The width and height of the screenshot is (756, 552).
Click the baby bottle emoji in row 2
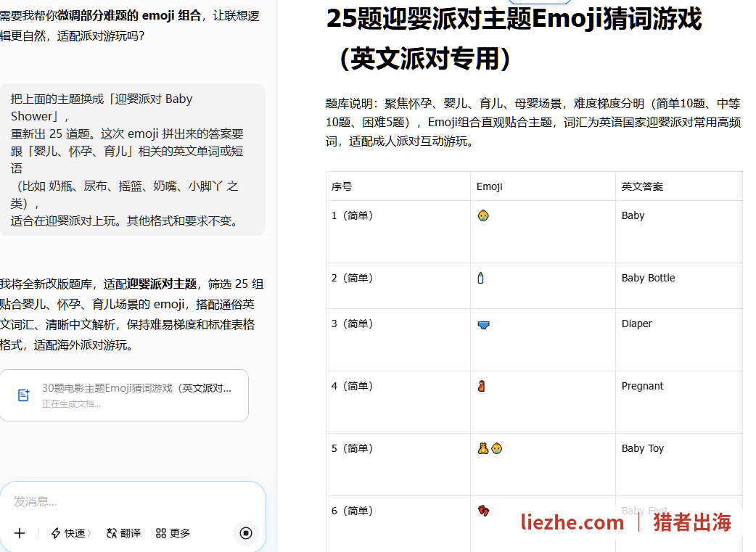tap(481, 278)
